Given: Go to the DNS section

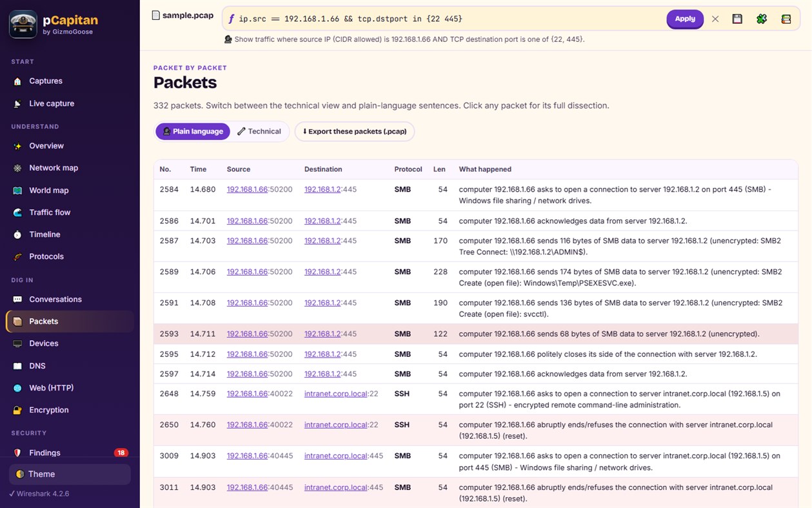Looking at the screenshot, I should (70, 366).
